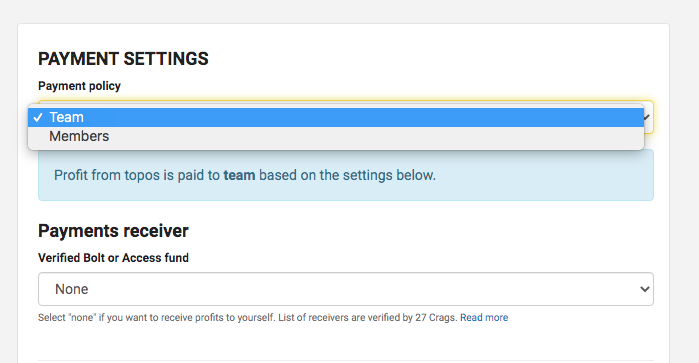Click the Payment Settings heading
Screen dimensions: 699x363
pyautogui.click(x=123, y=59)
